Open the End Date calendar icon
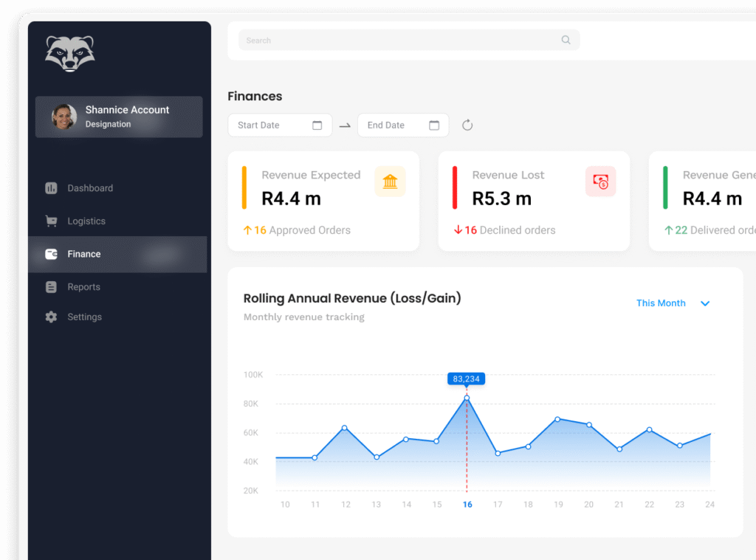756x560 pixels. (x=434, y=125)
